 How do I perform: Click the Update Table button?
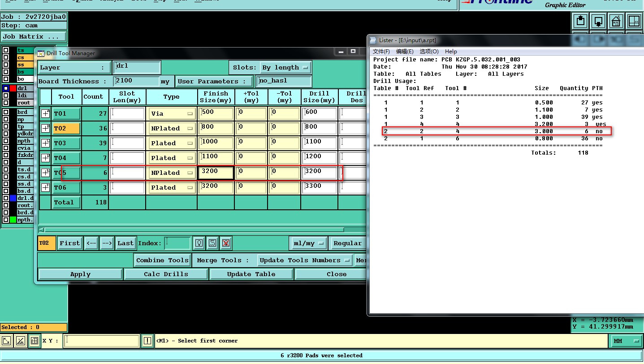point(251,274)
